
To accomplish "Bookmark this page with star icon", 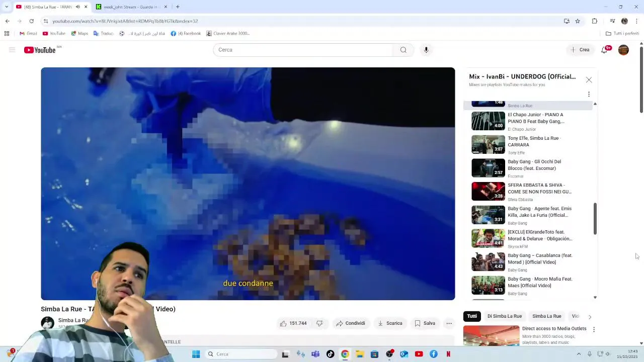I will [578, 21].
